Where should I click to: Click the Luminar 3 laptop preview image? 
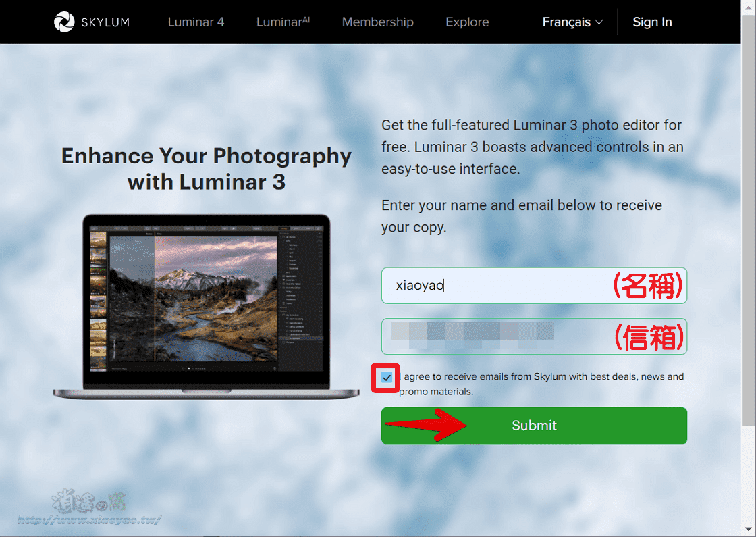point(207,307)
